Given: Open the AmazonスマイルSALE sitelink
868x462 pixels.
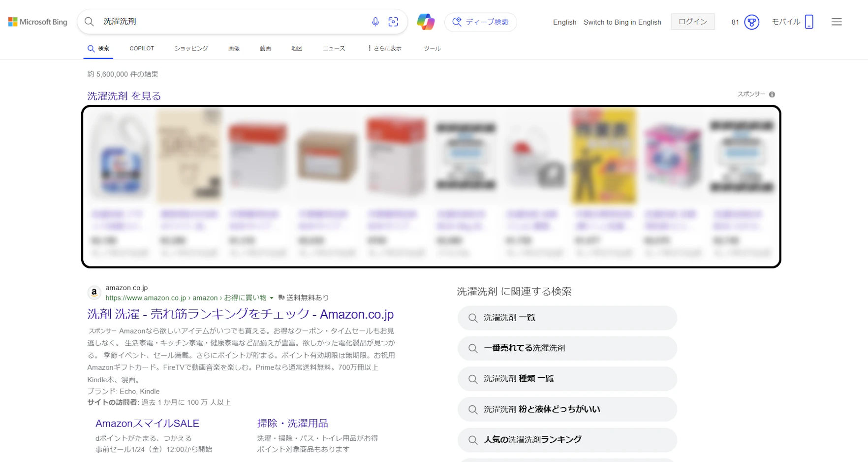Looking at the screenshot, I should pos(147,424).
